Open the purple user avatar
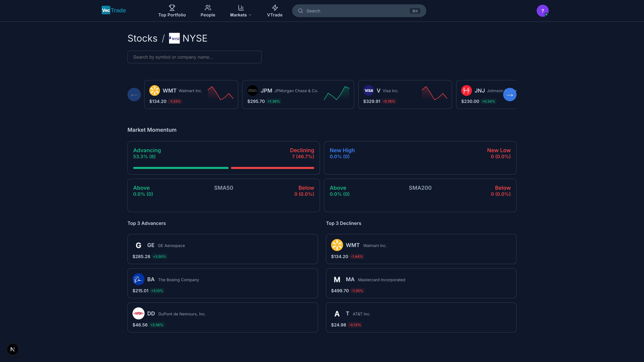The image size is (644, 362). (543, 11)
